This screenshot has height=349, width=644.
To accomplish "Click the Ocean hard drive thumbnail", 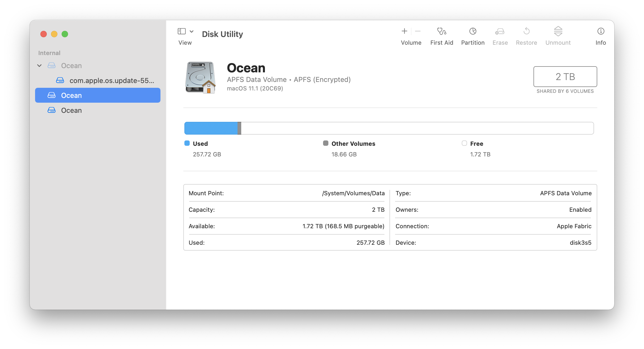I will (x=200, y=77).
